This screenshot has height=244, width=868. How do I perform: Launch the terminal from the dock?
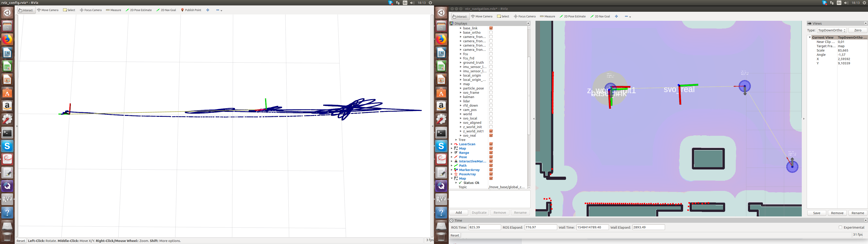pos(7,133)
